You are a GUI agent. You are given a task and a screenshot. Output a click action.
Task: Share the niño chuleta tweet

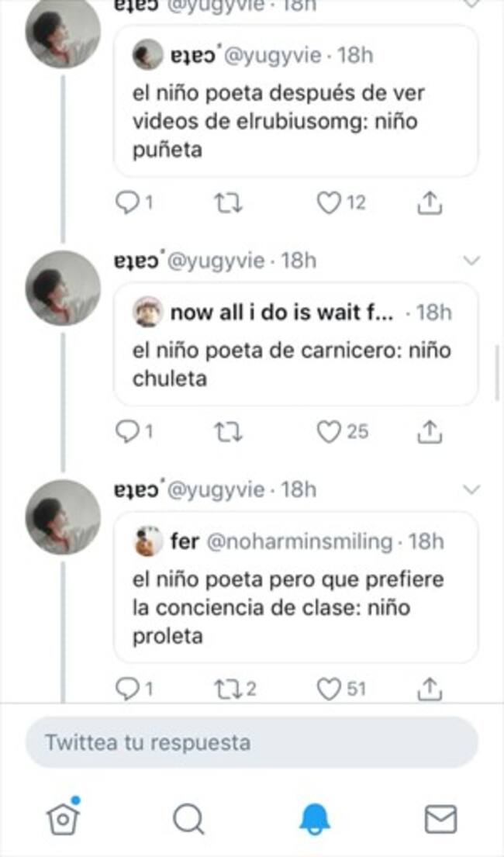click(429, 432)
